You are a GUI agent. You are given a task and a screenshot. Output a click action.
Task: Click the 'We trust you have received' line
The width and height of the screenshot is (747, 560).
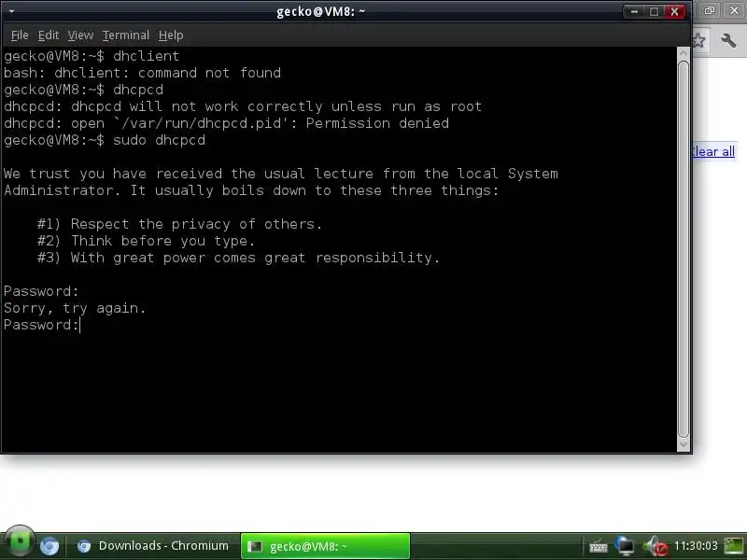[281, 174]
